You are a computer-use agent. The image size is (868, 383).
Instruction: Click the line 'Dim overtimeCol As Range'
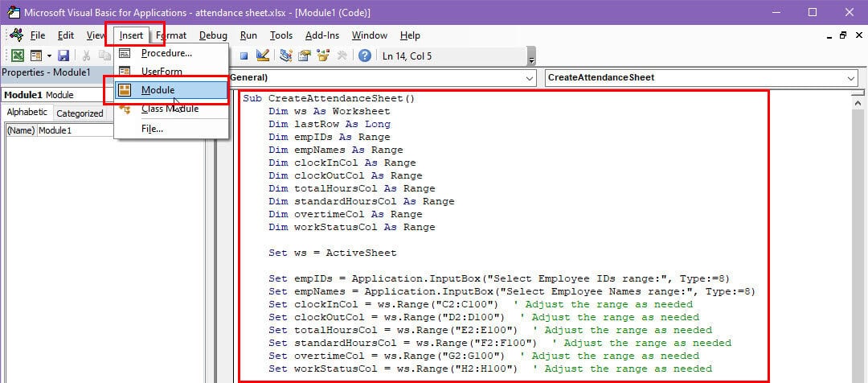pos(346,214)
